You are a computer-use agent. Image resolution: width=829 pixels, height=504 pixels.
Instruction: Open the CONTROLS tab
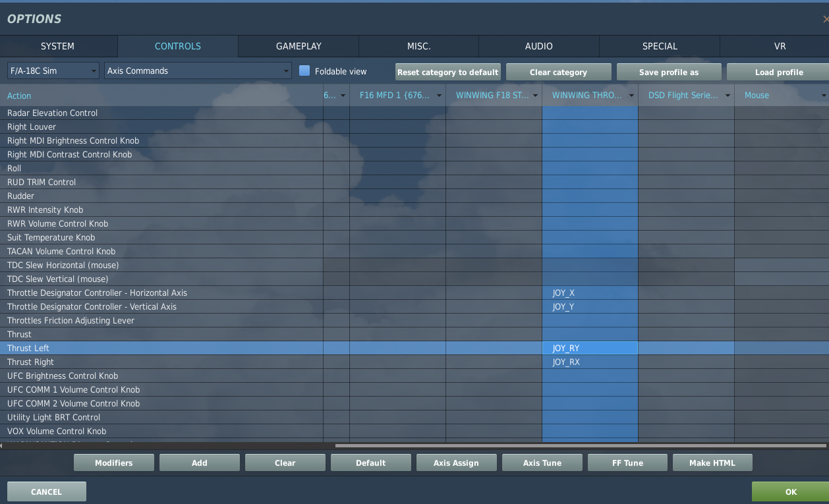(178, 46)
